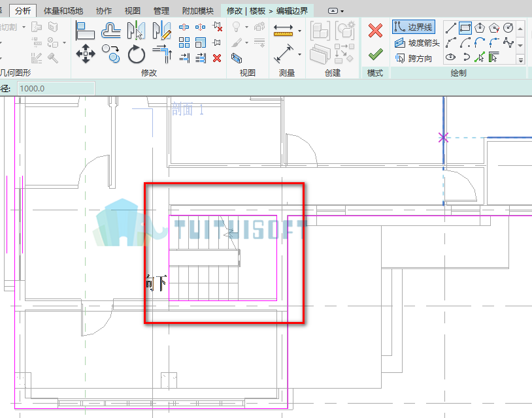
Task: Select the Circle draw tool
Action: pos(508,28)
